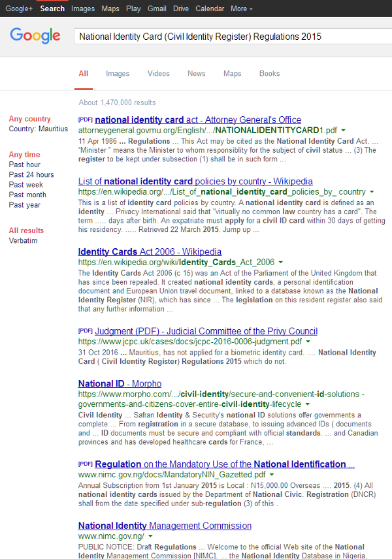Click the Google logo
Viewport: 392px width, 559px height.
[x=35, y=37]
